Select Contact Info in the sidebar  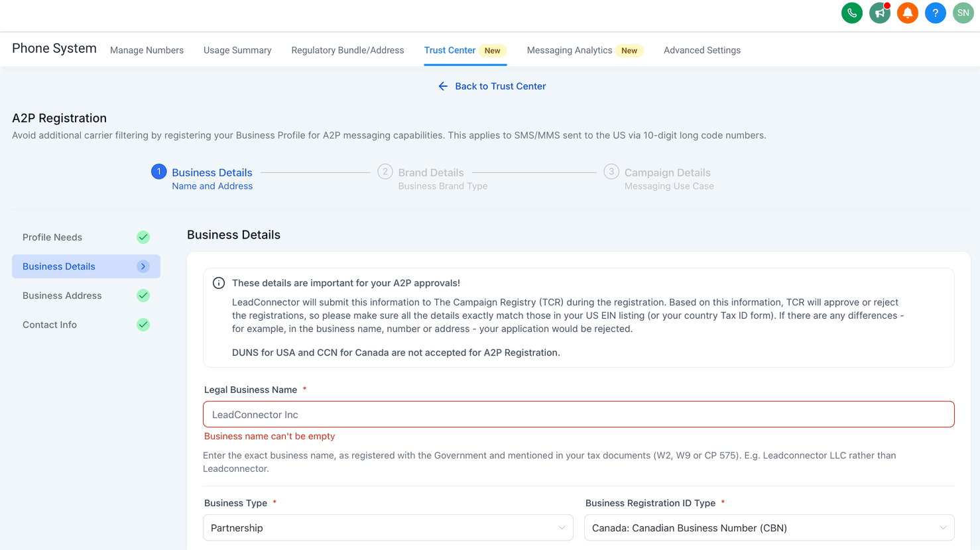coord(50,325)
